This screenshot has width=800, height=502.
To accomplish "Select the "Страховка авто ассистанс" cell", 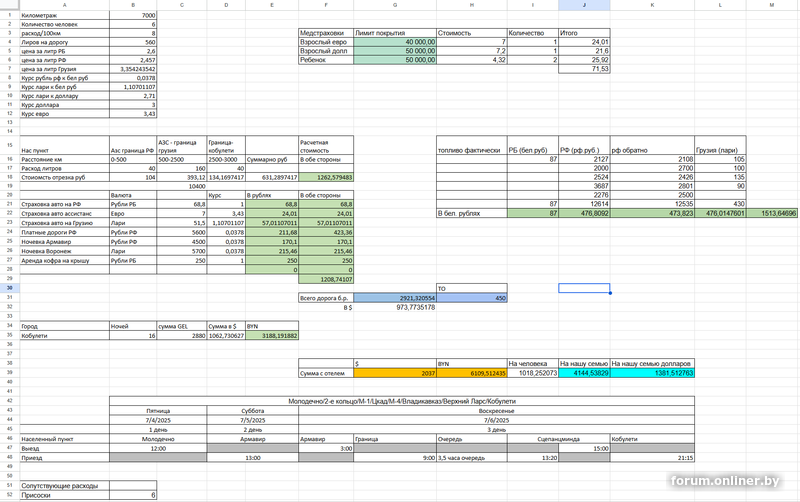I will [64, 214].
